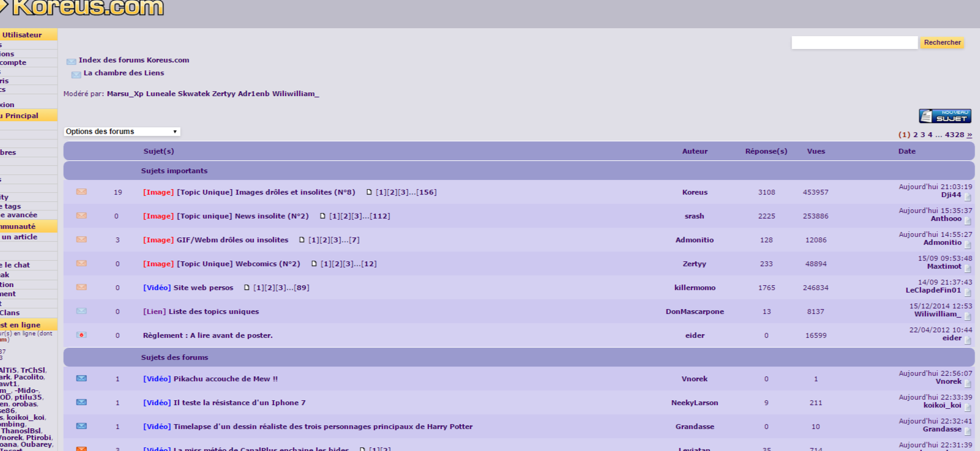The image size is (980, 451).
Task: Click in the search text field
Action: pyautogui.click(x=854, y=42)
